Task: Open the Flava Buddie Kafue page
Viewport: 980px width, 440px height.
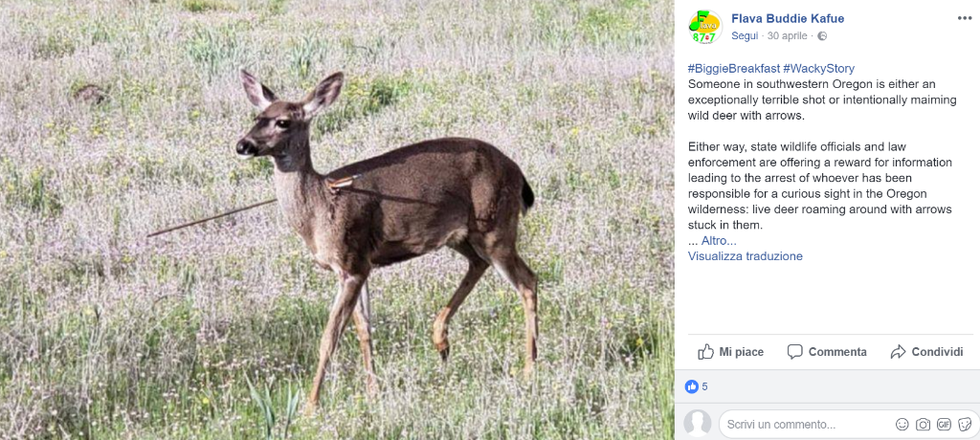Action: (x=787, y=18)
